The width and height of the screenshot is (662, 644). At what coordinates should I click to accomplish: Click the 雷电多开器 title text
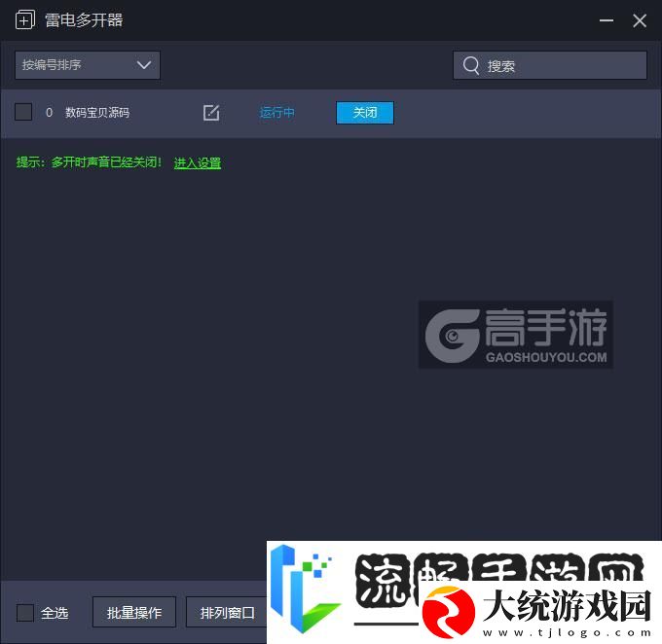pos(84,20)
